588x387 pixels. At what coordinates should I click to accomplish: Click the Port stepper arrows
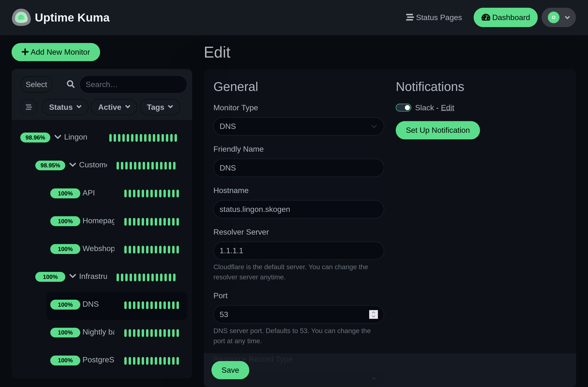click(x=373, y=314)
